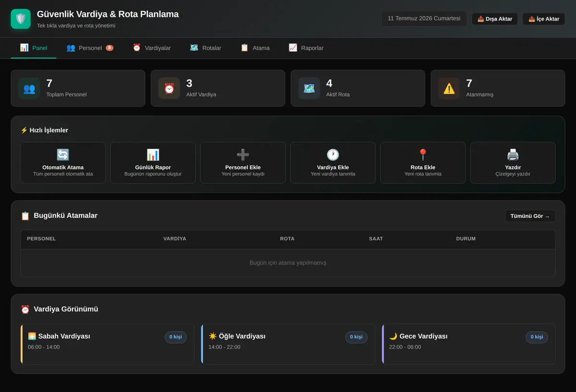
Task: Click the İçe Aktar import button
Action: 544,19
